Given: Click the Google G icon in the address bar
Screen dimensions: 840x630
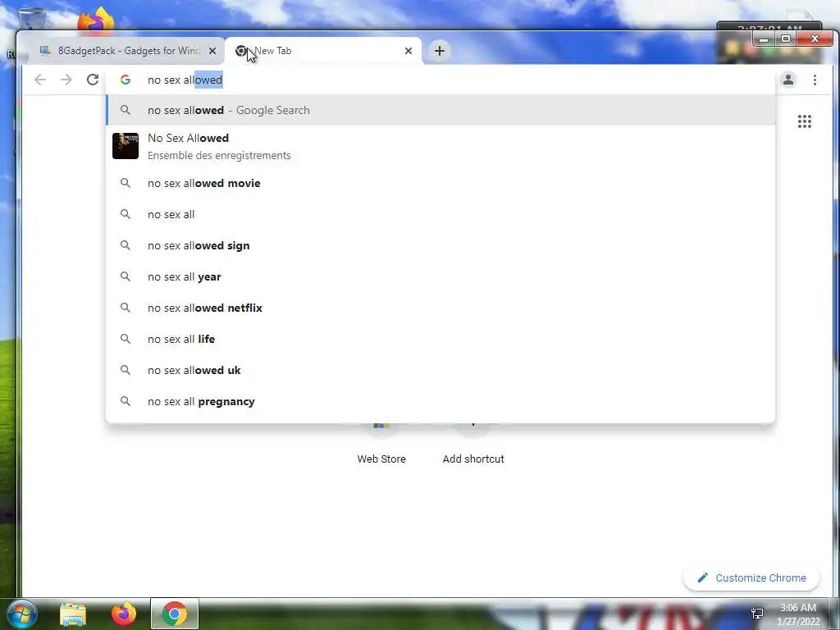Looking at the screenshot, I should 126,80.
